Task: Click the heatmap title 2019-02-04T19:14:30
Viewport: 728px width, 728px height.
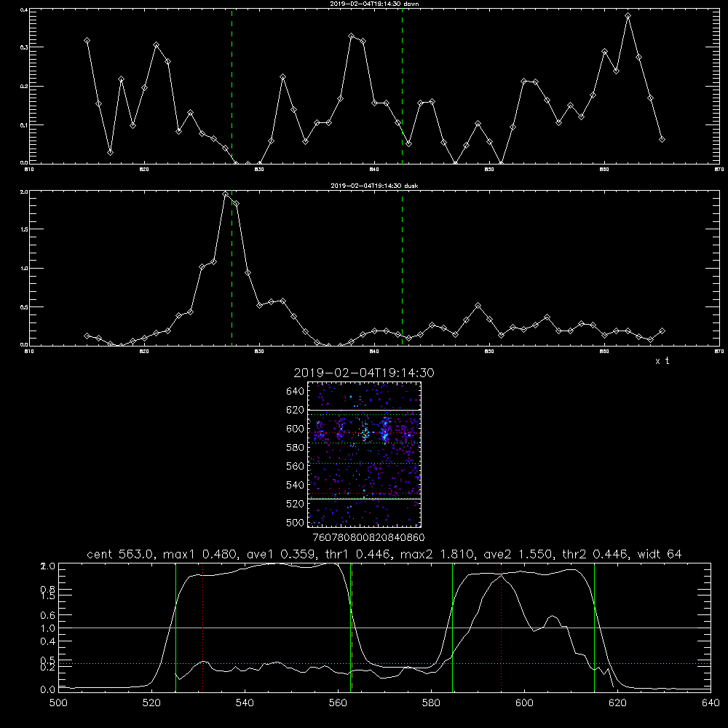Action: pos(363,373)
